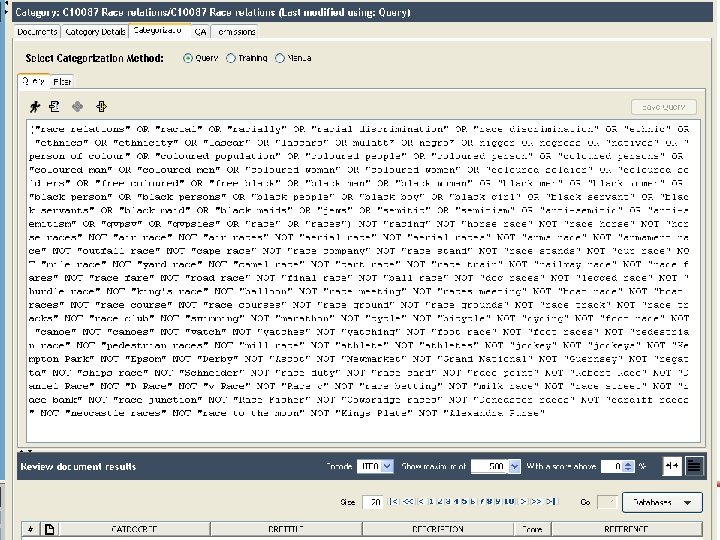Click the Show maximum of value field 500
This screenshot has height=540, width=720.
point(489,466)
